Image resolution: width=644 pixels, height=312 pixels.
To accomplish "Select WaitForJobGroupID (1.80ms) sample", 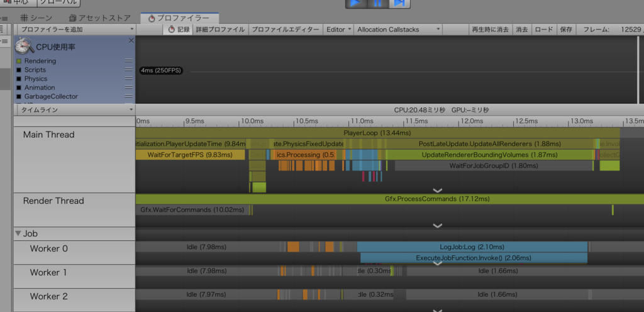I will click(x=493, y=166).
